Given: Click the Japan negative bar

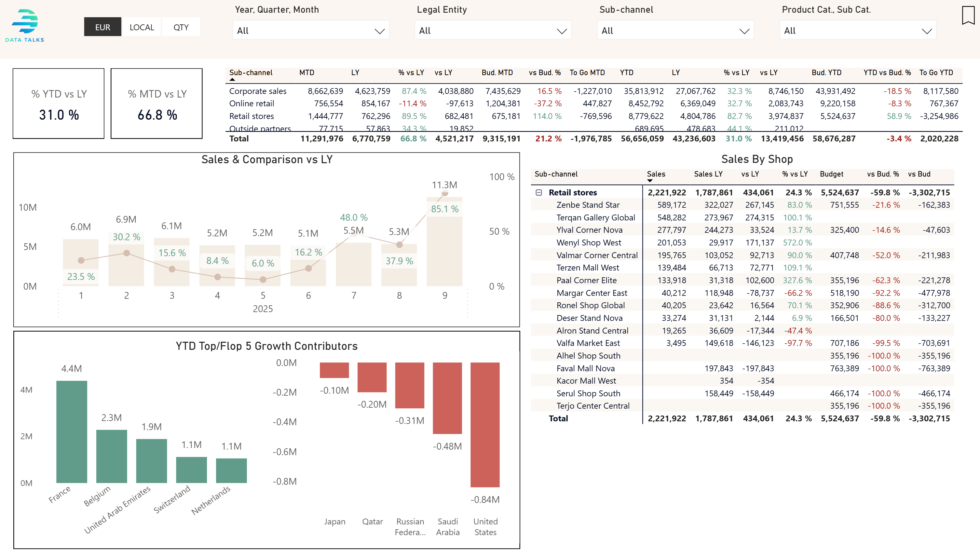Looking at the screenshot, I should click(334, 370).
